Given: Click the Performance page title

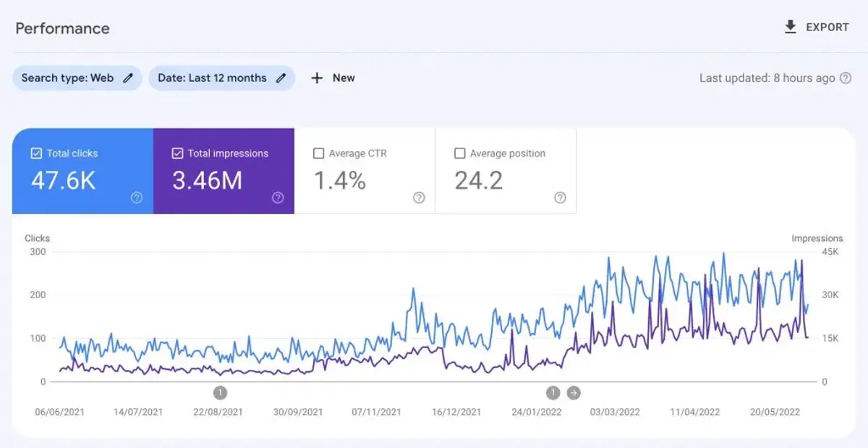Looking at the screenshot, I should (62, 28).
